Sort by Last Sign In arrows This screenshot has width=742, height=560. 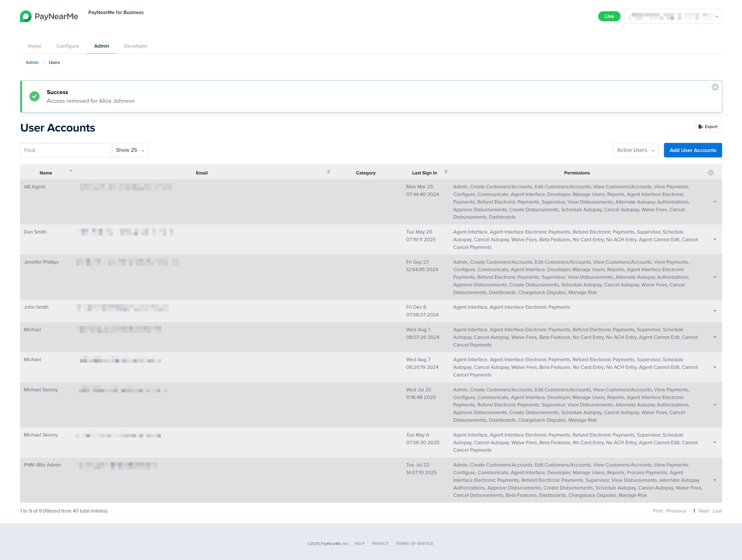point(446,172)
